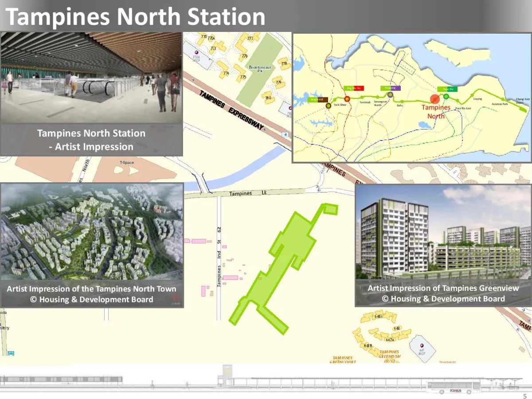This screenshot has height=399, width=532.
Task: Click the Bright Hill interchange circle marker
Action: 328,106
